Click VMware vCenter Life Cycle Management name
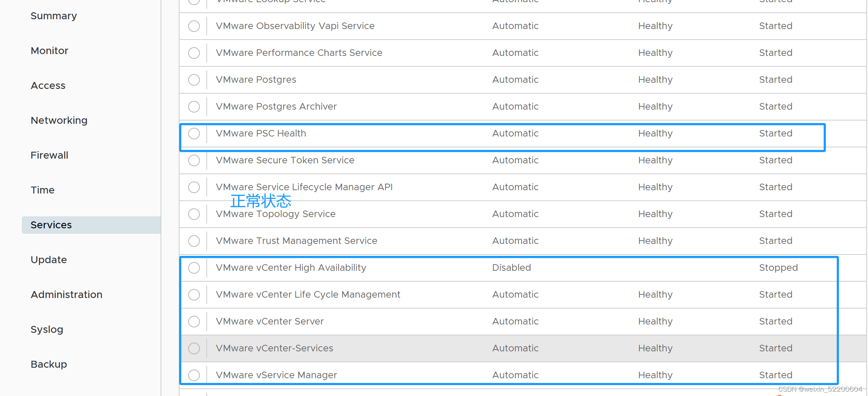Viewport: 868px width, 396px height. (308, 295)
